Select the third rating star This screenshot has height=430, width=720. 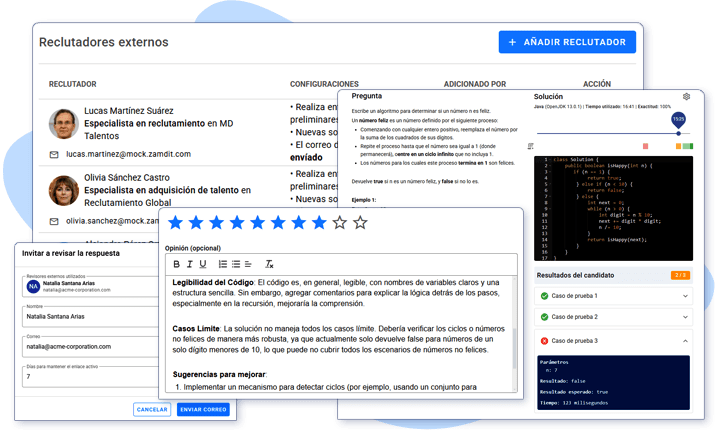(216, 223)
